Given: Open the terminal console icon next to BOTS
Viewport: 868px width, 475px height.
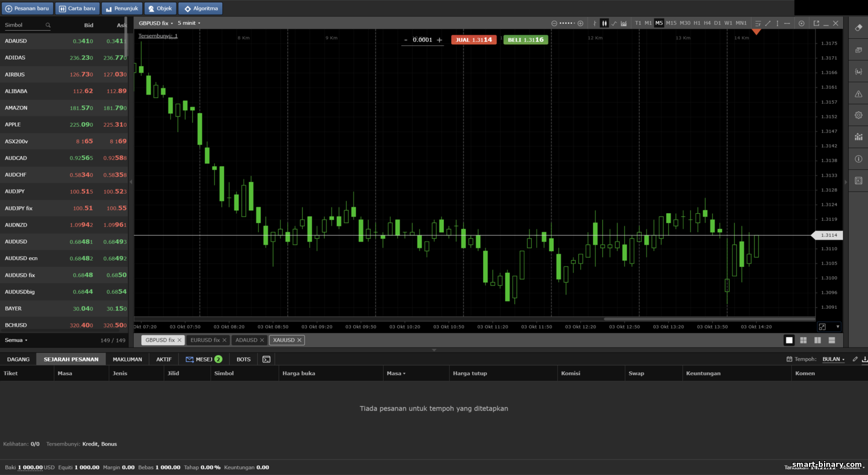Looking at the screenshot, I should click(x=266, y=359).
